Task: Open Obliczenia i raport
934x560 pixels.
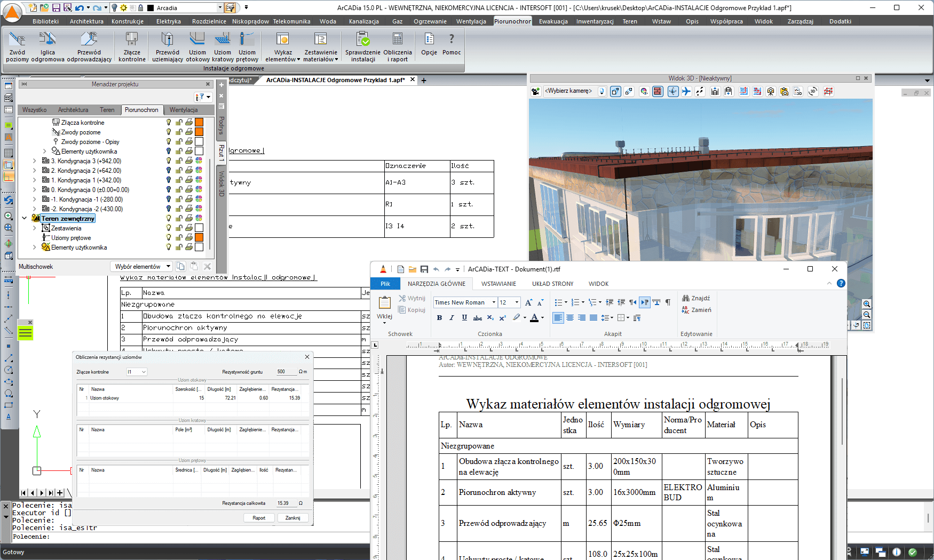Action: tap(398, 46)
